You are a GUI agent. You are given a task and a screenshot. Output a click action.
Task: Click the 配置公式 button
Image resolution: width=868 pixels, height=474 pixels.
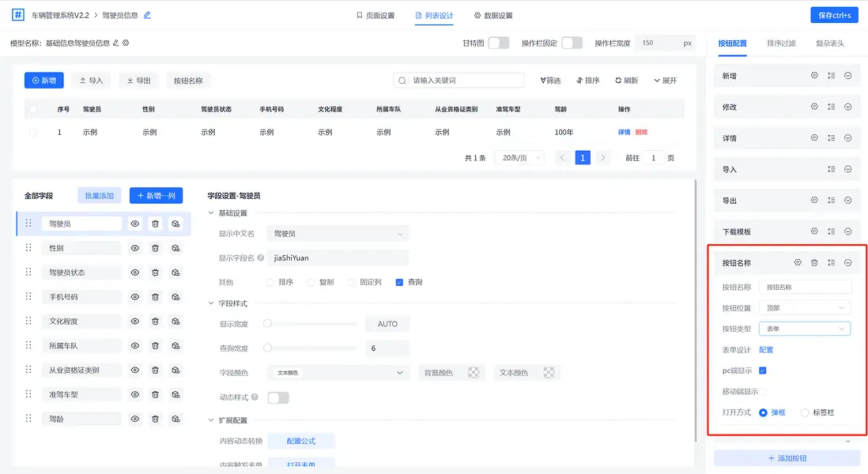pyautogui.click(x=301, y=442)
